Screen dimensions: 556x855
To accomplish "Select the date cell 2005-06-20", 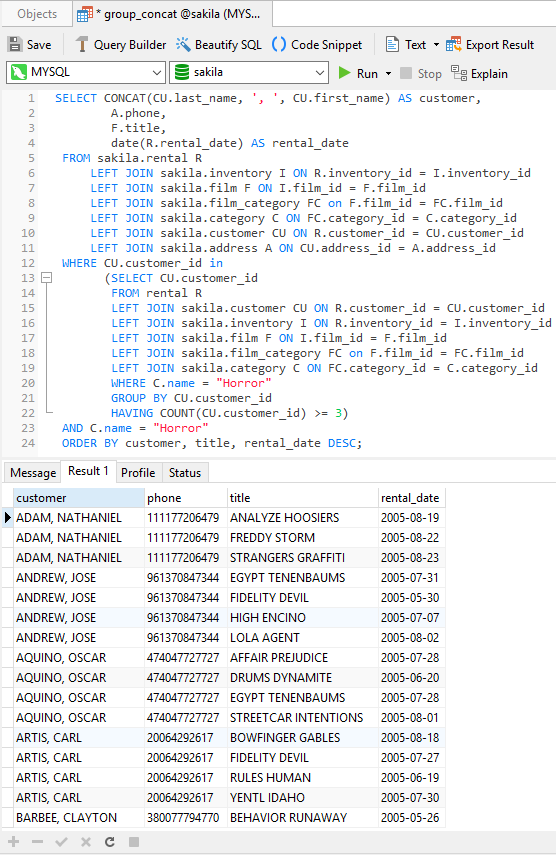I will coord(412,678).
